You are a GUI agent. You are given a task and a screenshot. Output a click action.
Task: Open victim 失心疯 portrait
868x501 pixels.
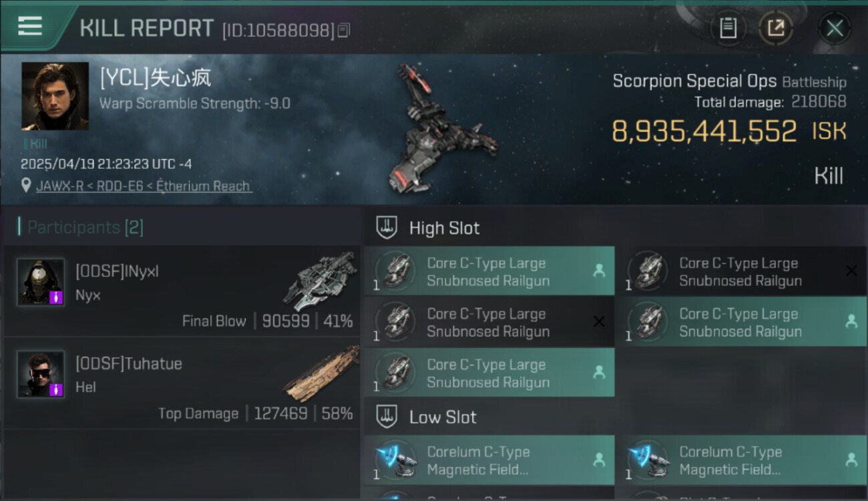point(55,96)
